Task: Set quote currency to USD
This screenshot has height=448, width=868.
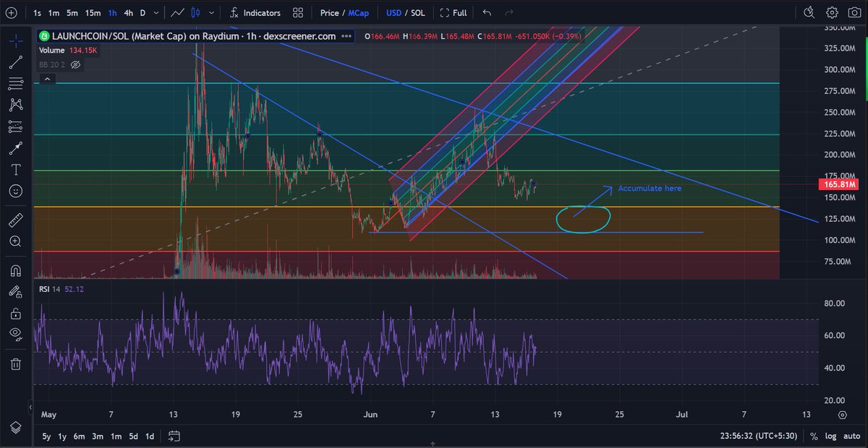Action: coord(393,13)
